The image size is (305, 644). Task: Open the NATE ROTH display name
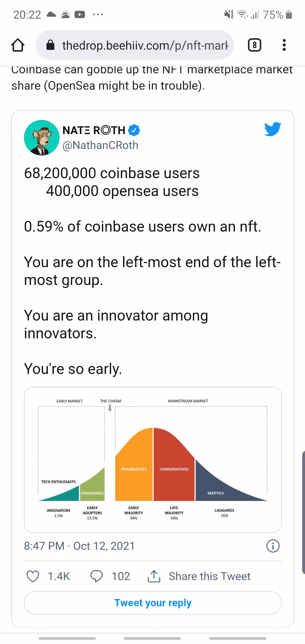(94, 130)
